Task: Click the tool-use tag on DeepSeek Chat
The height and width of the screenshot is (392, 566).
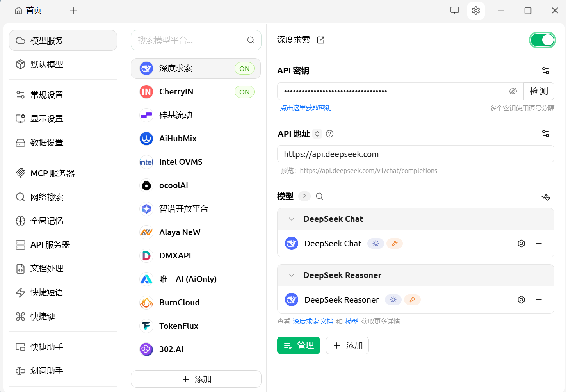Action: [x=395, y=244]
